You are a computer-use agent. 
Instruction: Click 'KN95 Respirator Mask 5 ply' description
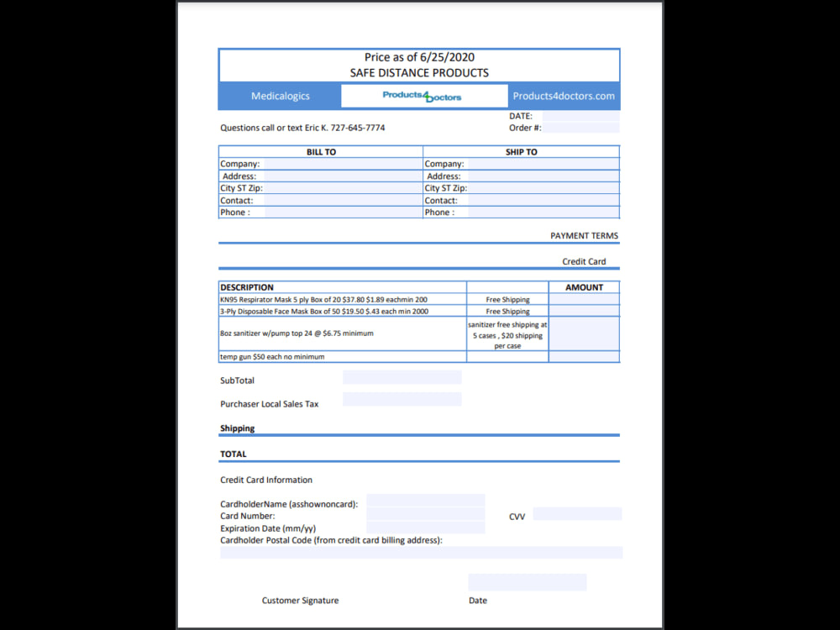click(x=323, y=300)
